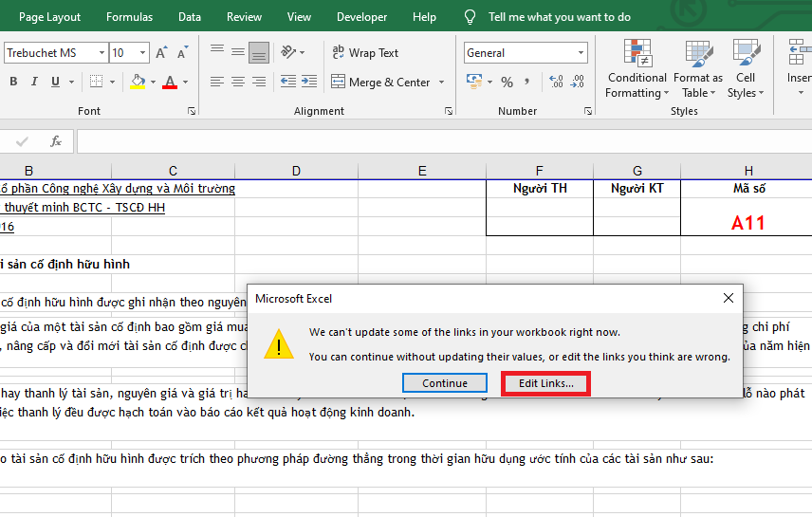
Task: Expand the General number format dropdown
Action: (581, 53)
